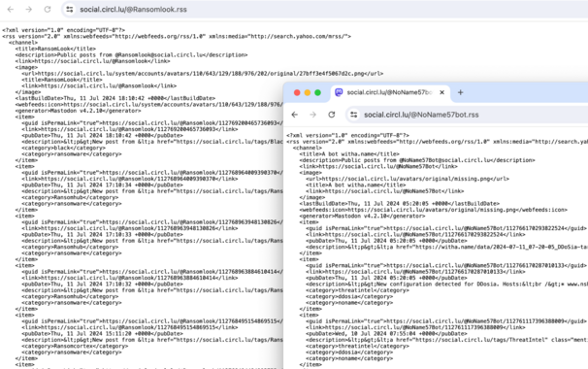Screen dimensions: 588x369
Task: Reload the Ransomlook RSS page
Action: (x=48, y=10)
